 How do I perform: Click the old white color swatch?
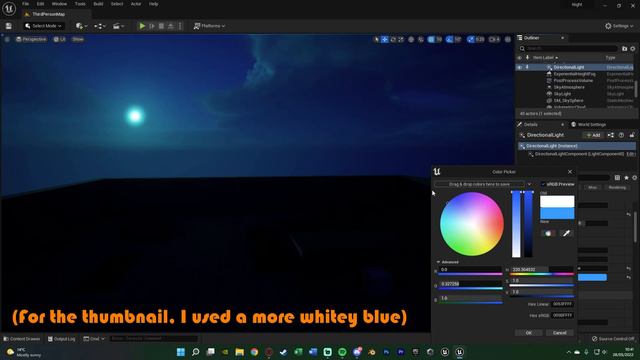click(x=557, y=201)
